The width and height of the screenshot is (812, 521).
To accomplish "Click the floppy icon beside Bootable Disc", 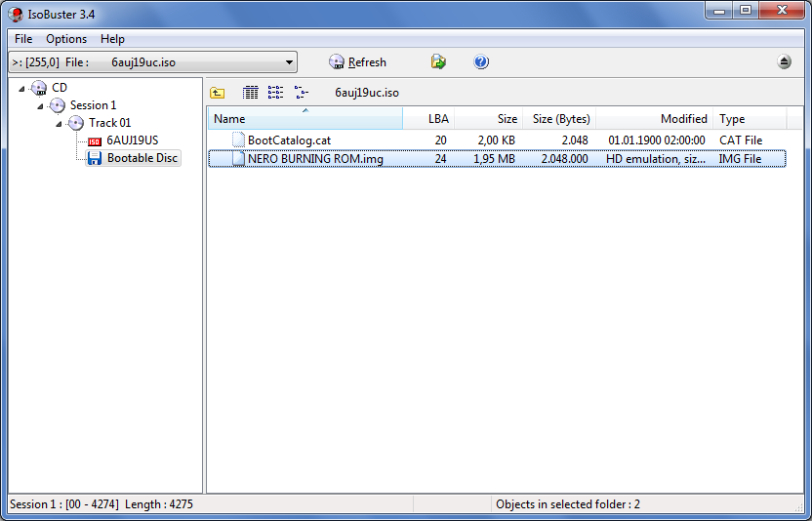I will [x=95, y=158].
